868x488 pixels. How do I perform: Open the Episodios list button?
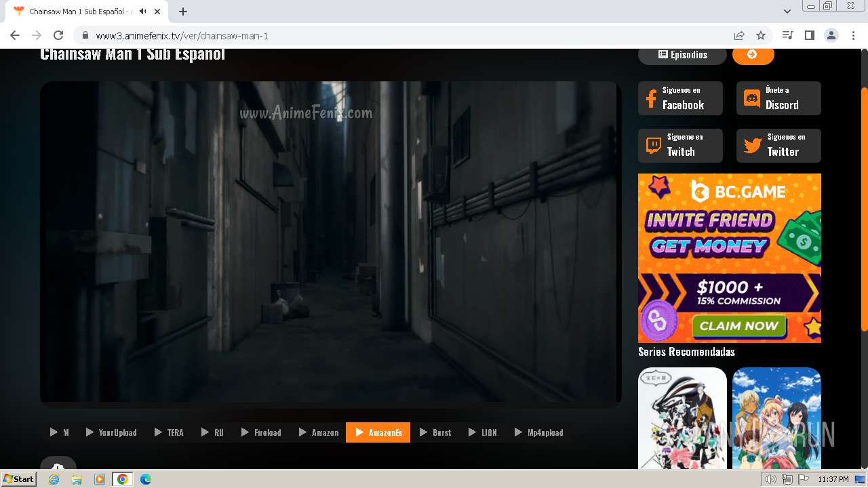pos(682,55)
